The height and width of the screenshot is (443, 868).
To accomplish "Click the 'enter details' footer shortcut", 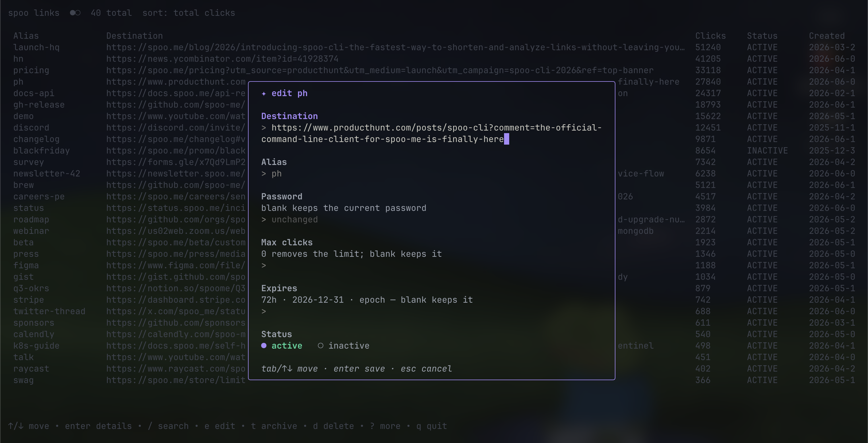I will point(98,426).
